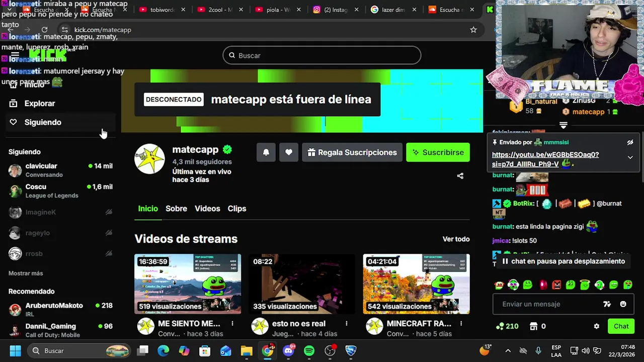Screen dimensions: 644x362
Task: Click the chat identity icon in message box
Action: (607, 304)
